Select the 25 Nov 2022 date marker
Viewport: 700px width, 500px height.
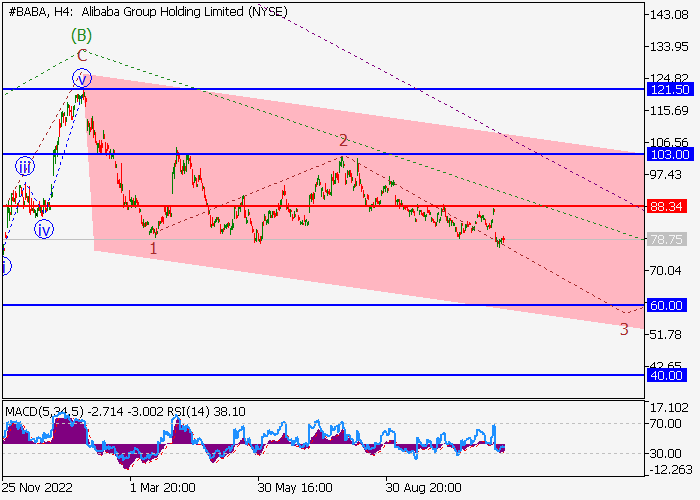(x=37, y=488)
